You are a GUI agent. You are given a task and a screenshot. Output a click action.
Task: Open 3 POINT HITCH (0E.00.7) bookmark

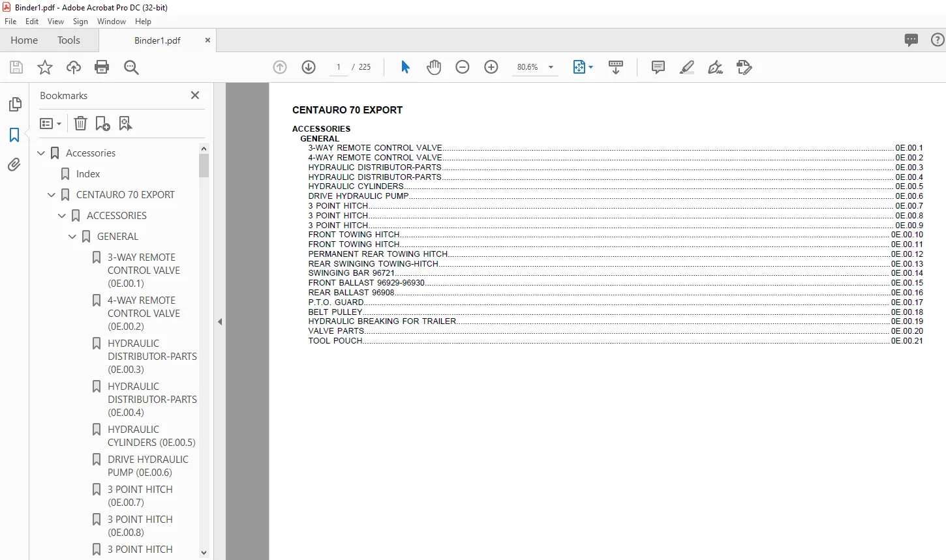coord(140,496)
